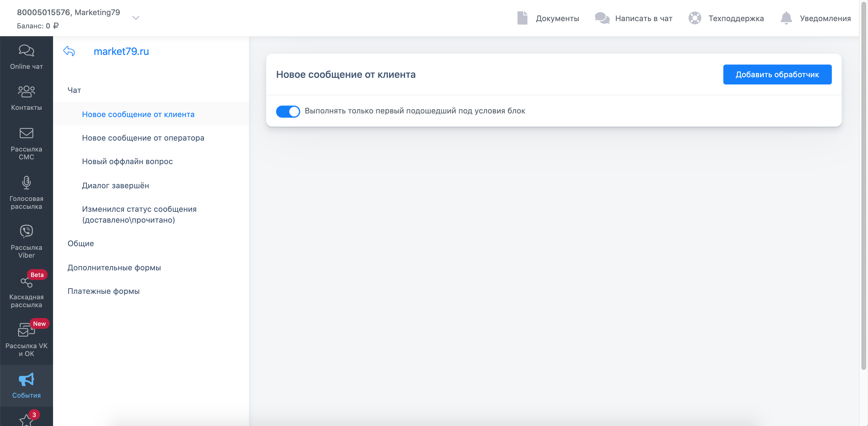Select the Рассылка СМС envelope icon

point(26,133)
